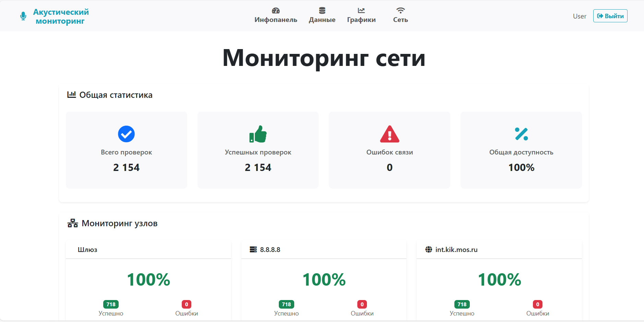Image resolution: width=644 pixels, height=322 pixels.
Task: Go to the Данные section
Action: (322, 16)
